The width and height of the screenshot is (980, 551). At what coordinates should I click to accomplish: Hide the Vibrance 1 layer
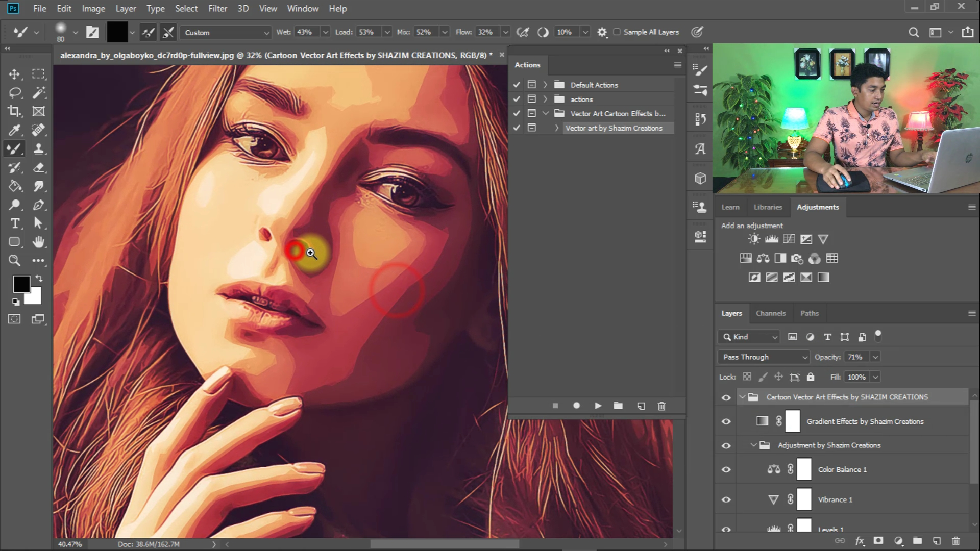coord(726,500)
